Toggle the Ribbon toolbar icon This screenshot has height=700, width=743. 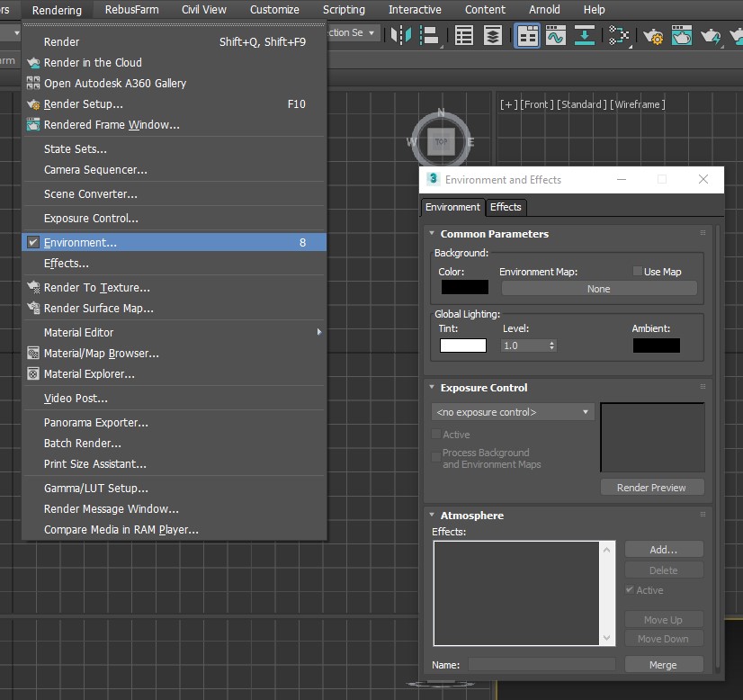coord(527,35)
